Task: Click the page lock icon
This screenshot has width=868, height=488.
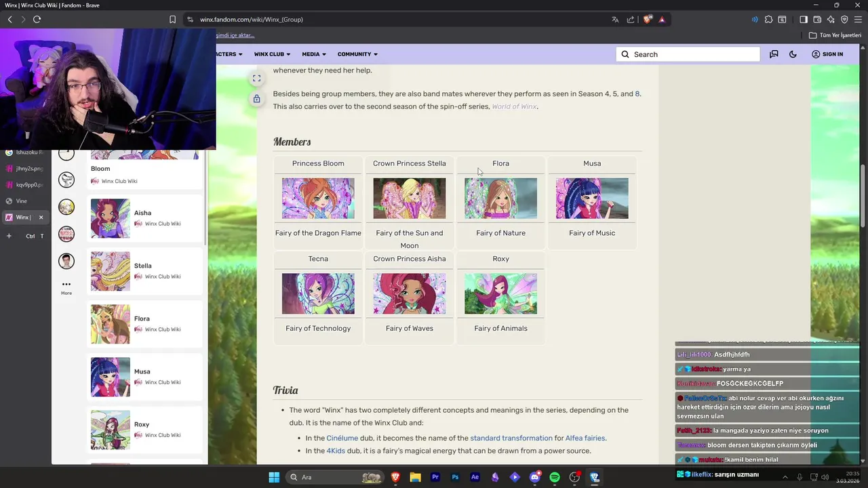Action: pos(256,99)
